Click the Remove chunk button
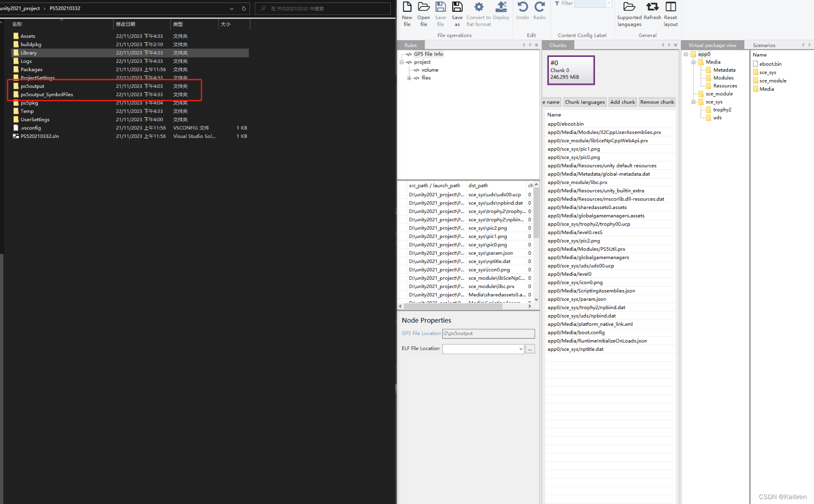Screen dimensions: 814x504 click(x=657, y=102)
